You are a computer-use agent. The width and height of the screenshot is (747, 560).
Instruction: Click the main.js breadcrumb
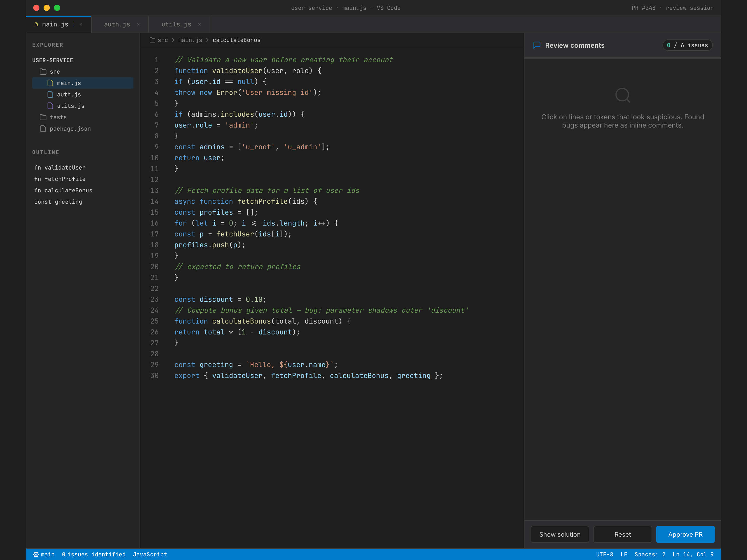click(190, 40)
